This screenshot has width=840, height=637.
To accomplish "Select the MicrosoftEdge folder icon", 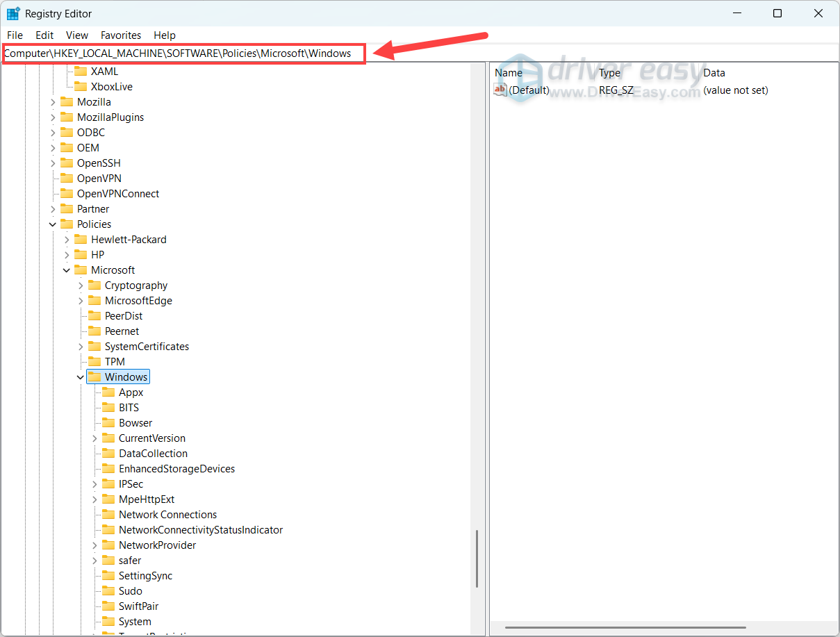I will 94,300.
